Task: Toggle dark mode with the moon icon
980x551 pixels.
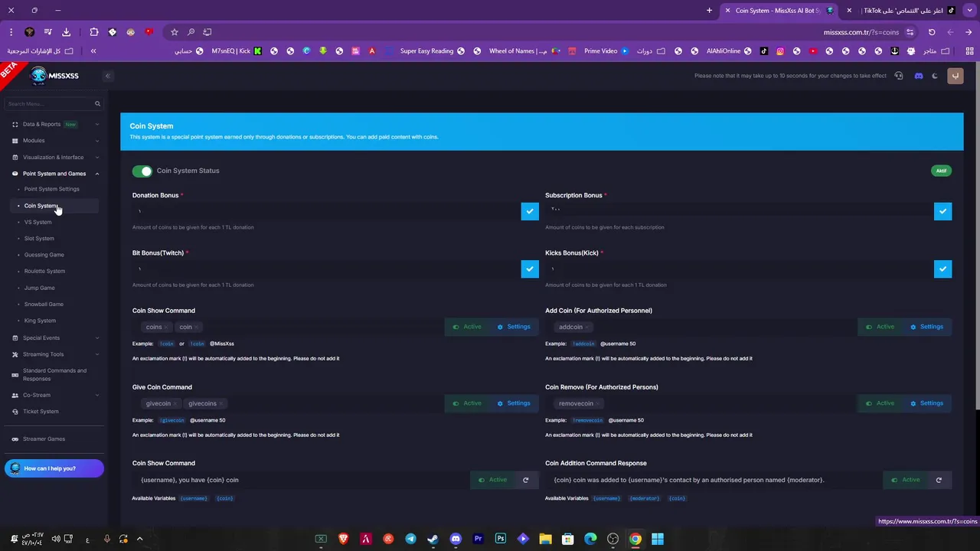Action: pos(935,76)
